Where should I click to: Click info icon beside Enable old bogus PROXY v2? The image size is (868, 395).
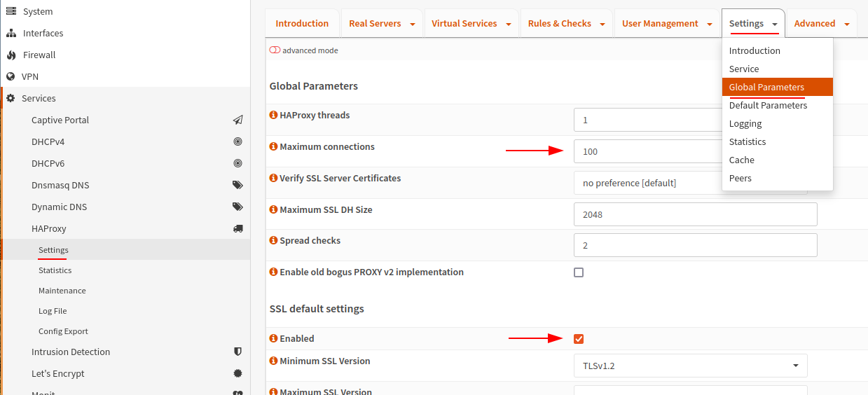tap(274, 272)
